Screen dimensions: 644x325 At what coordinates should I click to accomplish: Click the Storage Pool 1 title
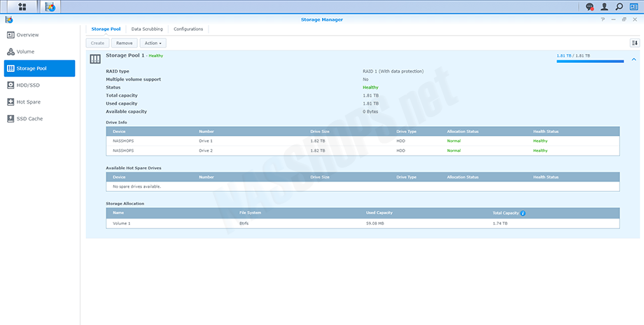click(x=125, y=55)
